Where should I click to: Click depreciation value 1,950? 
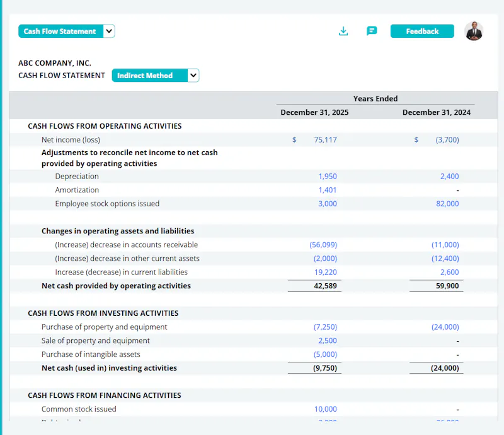coord(328,177)
